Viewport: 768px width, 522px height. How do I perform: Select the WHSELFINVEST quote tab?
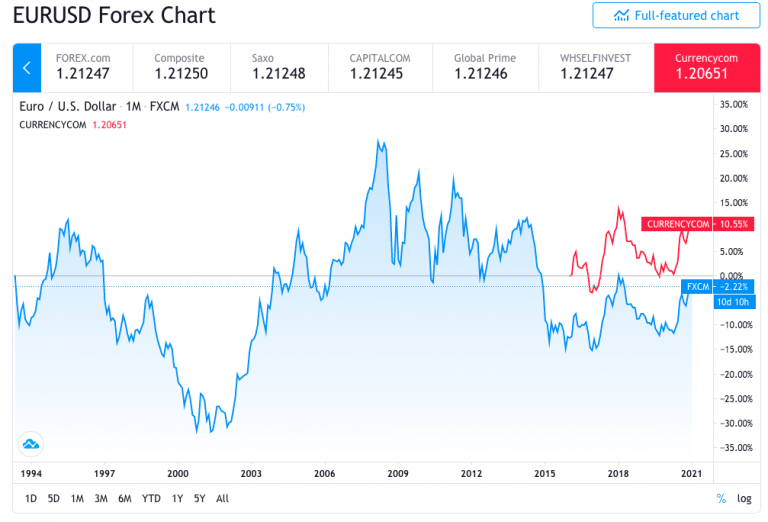(x=596, y=68)
